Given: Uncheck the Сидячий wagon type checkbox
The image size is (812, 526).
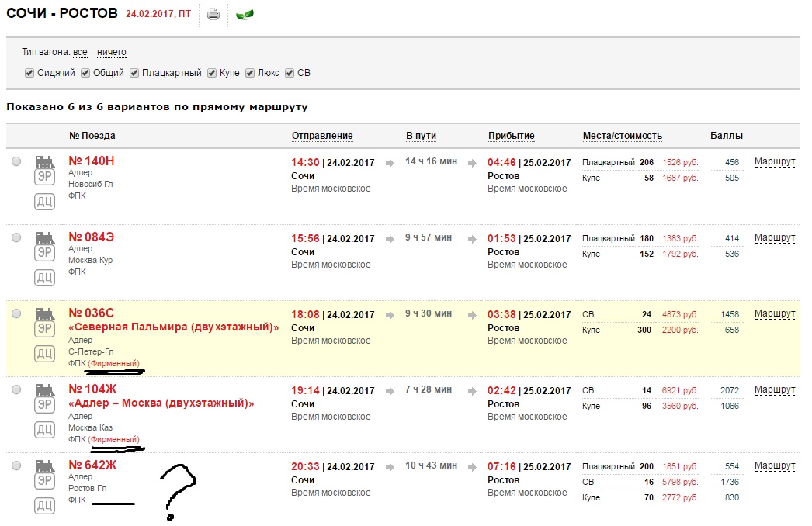Looking at the screenshot, I should (x=29, y=73).
